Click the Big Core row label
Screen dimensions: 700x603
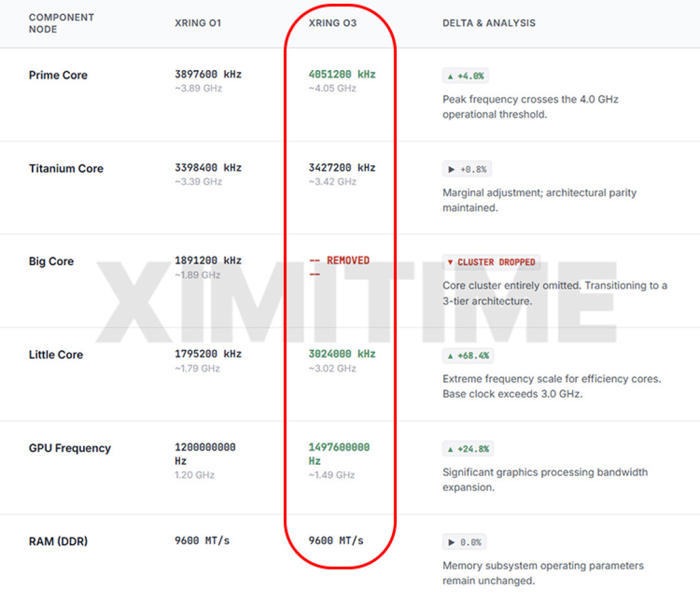click(51, 261)
